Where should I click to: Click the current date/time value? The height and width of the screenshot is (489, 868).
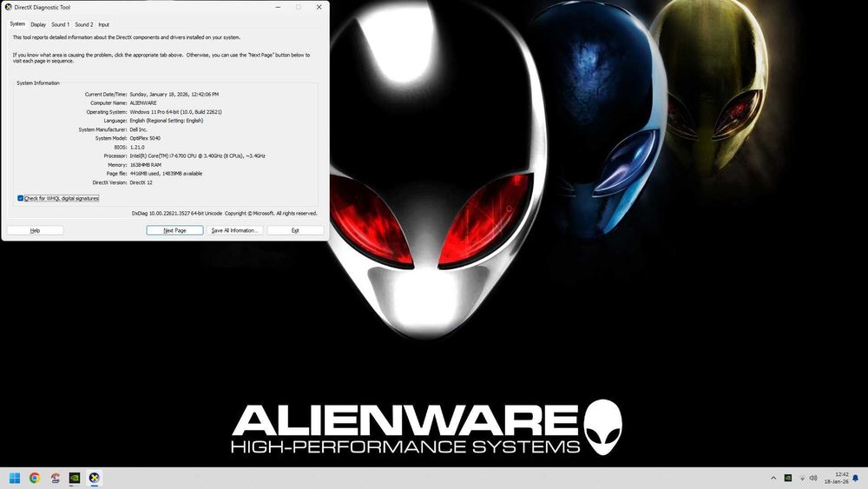pyautogui.click(x=174, y=94)
